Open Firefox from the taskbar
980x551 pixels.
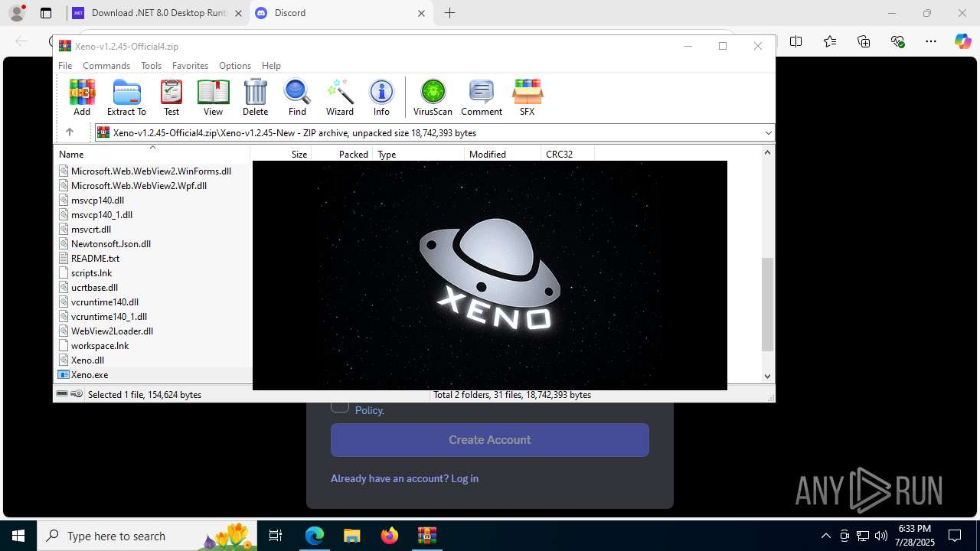pos(390,536)
